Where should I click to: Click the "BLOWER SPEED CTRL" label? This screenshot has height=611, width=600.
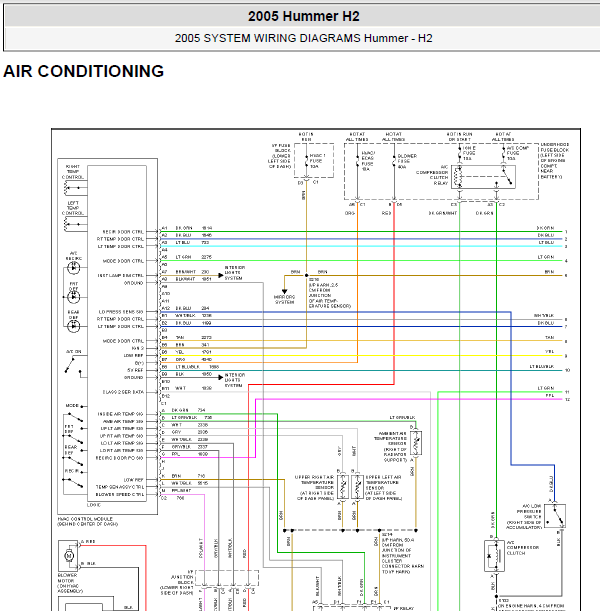click(120, 494)
